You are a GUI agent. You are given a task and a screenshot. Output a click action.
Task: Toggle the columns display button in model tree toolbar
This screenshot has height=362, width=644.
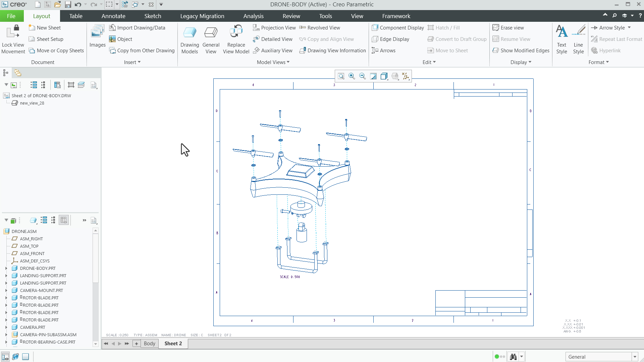coord(63,220)
